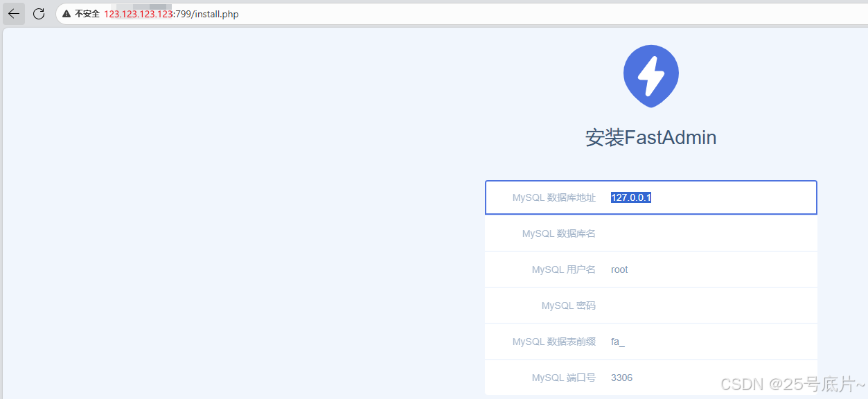
Task: Reload the page with the refresh icon
Action: coord(39,14)
